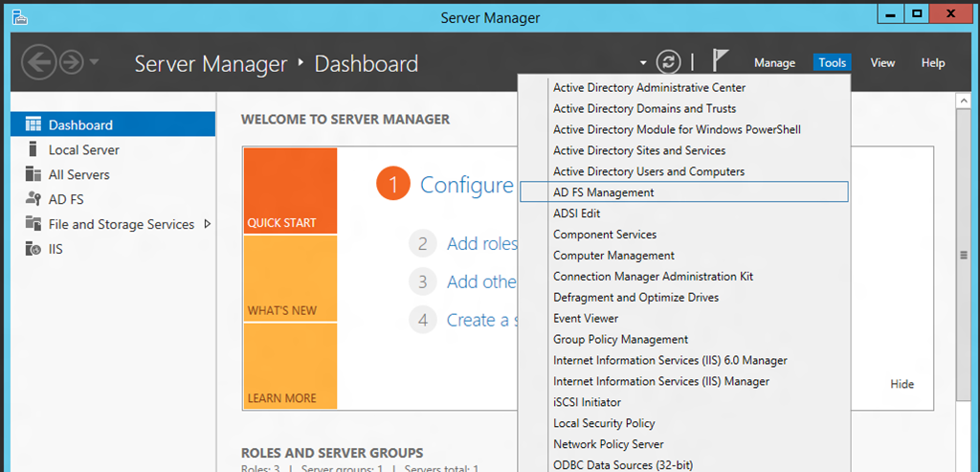
Task: Open Local Security Policy
Action: click(x=684, y=423)
